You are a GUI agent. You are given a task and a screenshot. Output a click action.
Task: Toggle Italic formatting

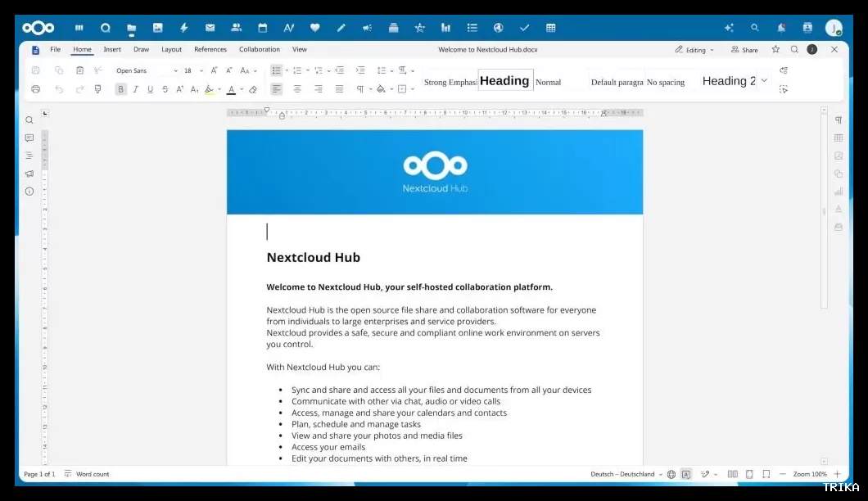[x=135, y=89]
